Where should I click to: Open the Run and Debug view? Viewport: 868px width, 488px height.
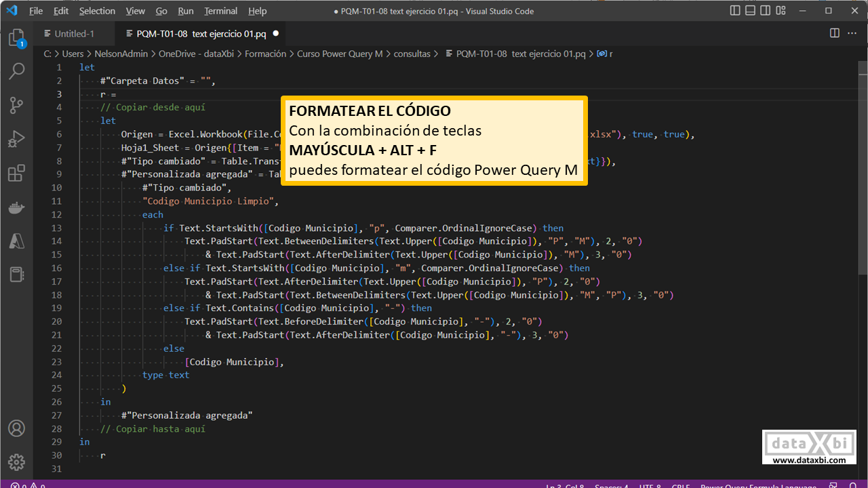tap(16, 140)
